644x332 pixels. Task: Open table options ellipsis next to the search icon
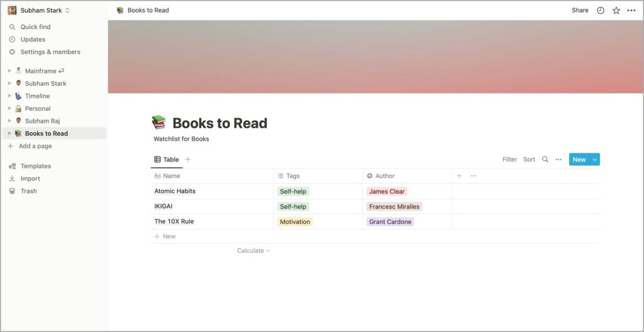[558, 160]
